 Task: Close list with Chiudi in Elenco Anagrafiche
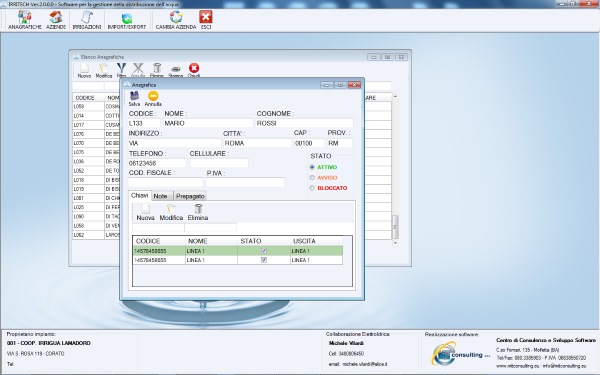coord(194,71)
